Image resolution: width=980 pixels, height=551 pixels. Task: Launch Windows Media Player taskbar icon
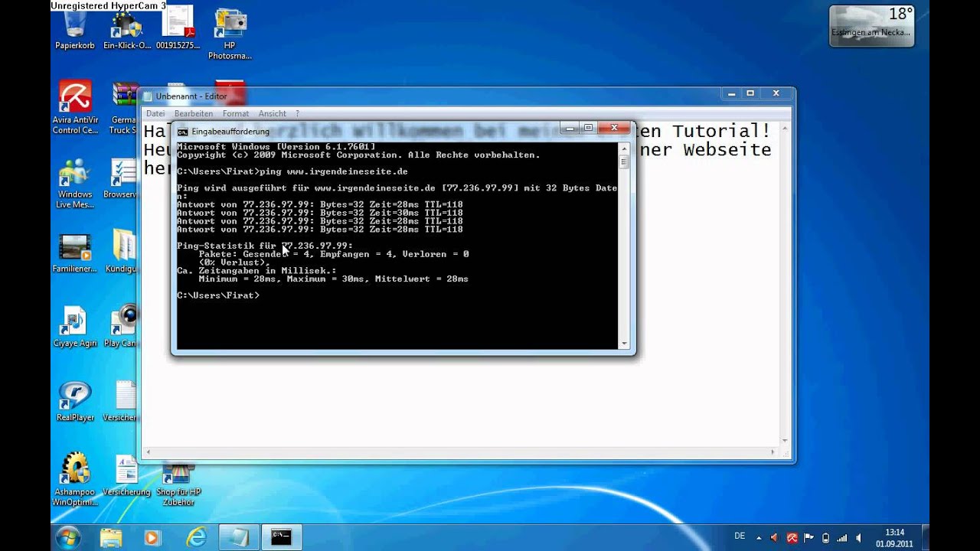pos(152,537)
